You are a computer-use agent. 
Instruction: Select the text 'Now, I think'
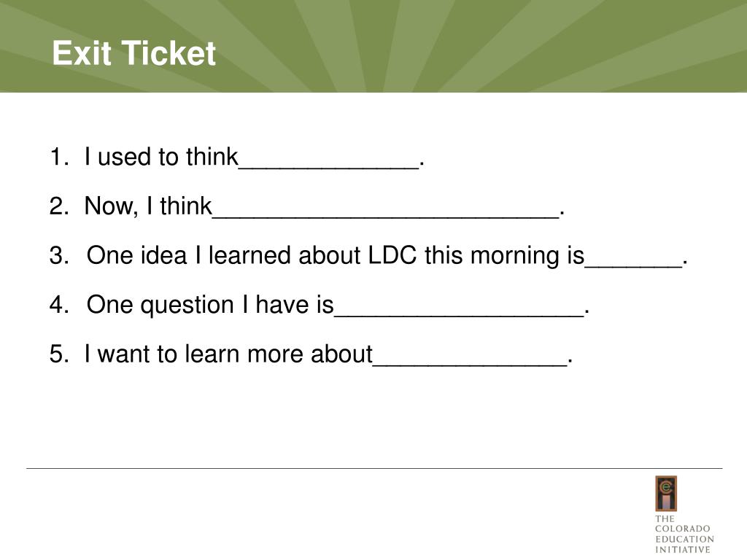147,206
